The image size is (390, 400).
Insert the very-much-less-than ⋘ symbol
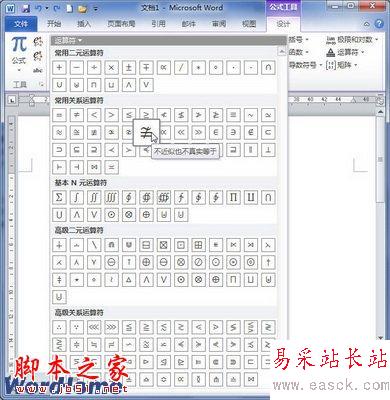coord(94,327)
